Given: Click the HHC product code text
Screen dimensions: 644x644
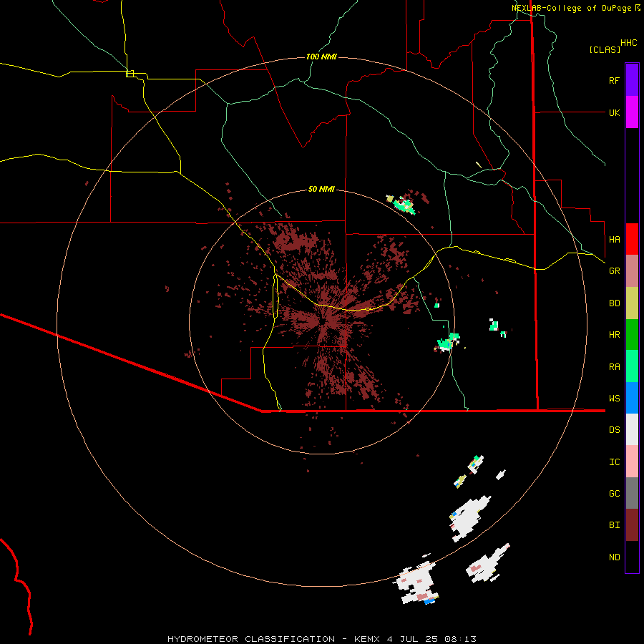Looking at the screenshot, I should [628, 43].
